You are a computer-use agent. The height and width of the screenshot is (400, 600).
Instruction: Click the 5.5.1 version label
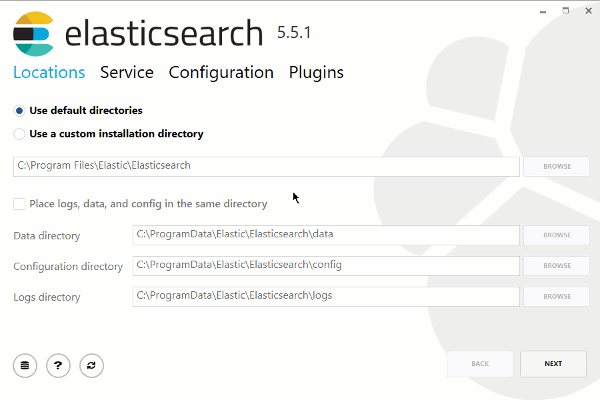coord(294,33)
